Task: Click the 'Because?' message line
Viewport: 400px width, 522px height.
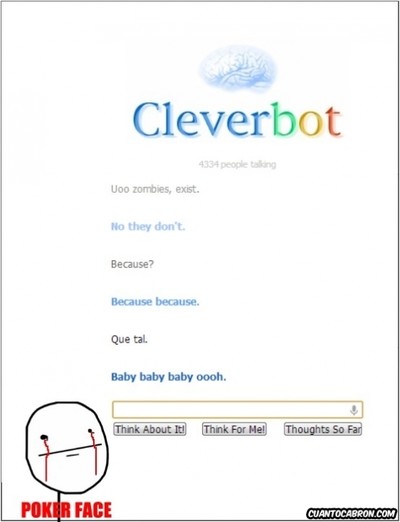Action: [x=132, y=264]
